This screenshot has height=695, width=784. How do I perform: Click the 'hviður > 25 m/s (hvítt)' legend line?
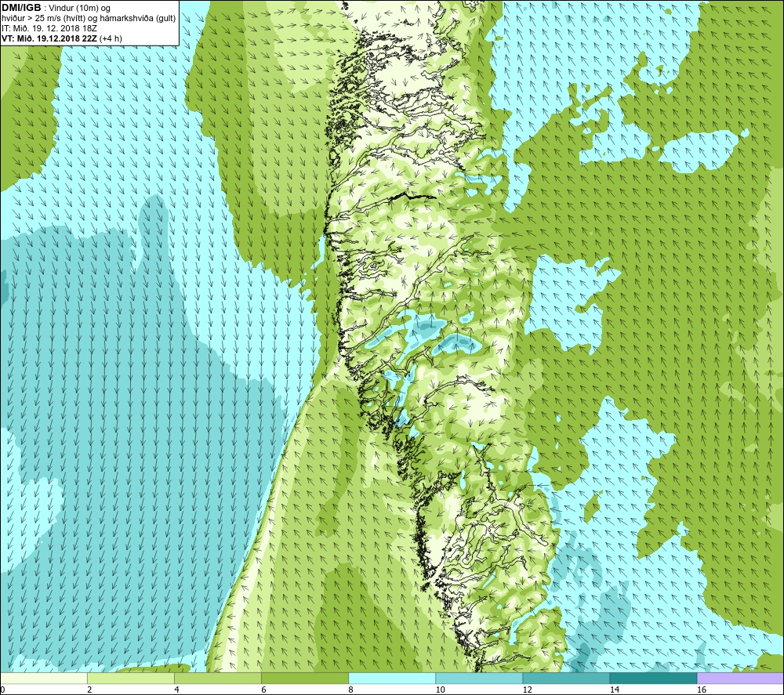click(89, 19)
